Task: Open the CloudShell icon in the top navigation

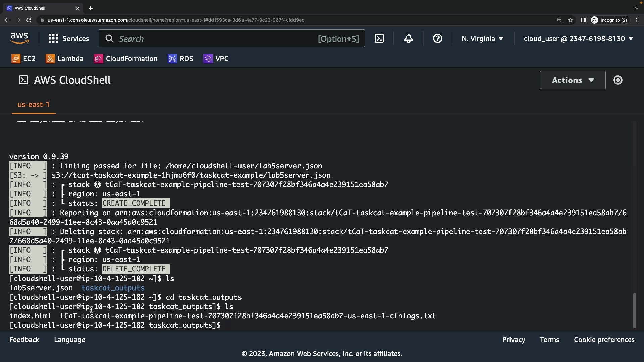Action: pyautogui.click(x=379, y=39)
